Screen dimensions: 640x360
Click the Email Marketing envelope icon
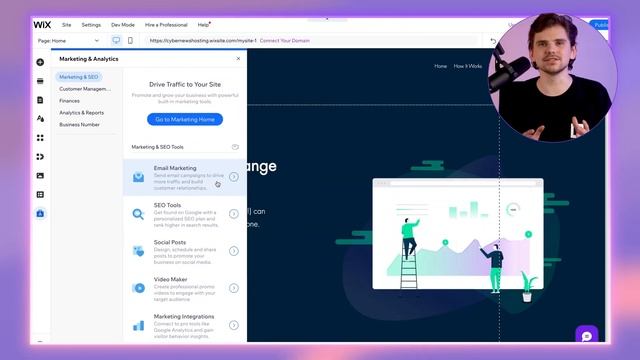click(138, 177)
